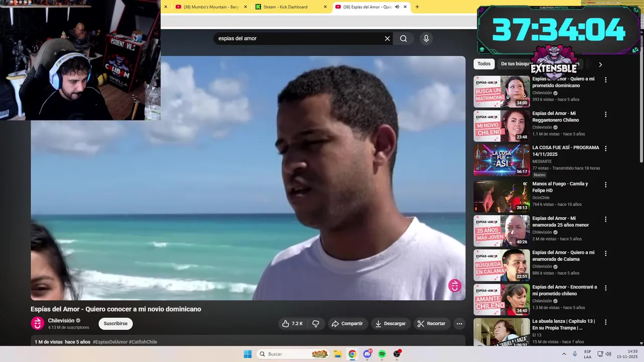Show hidden system tray icons

[x=564, y=354]
